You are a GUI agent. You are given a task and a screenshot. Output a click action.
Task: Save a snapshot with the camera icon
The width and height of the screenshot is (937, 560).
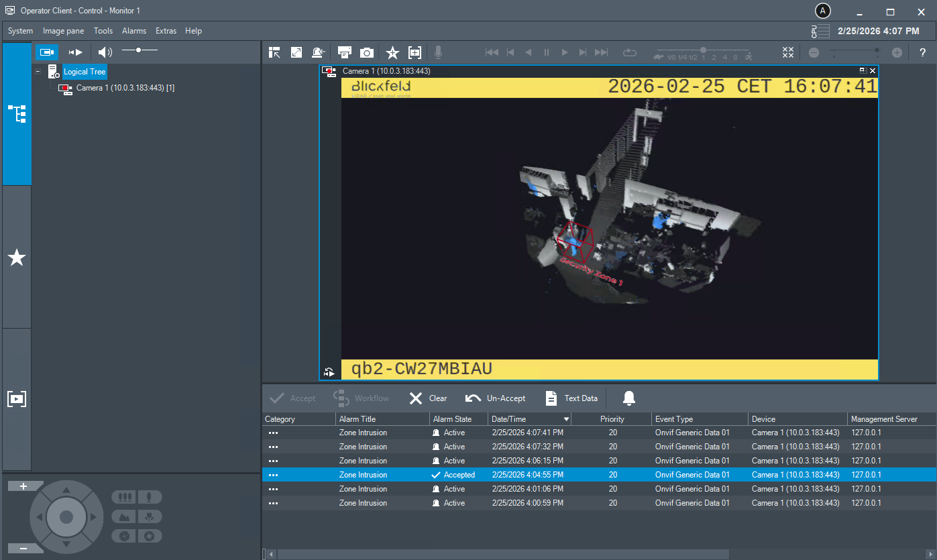pos(366,52)
